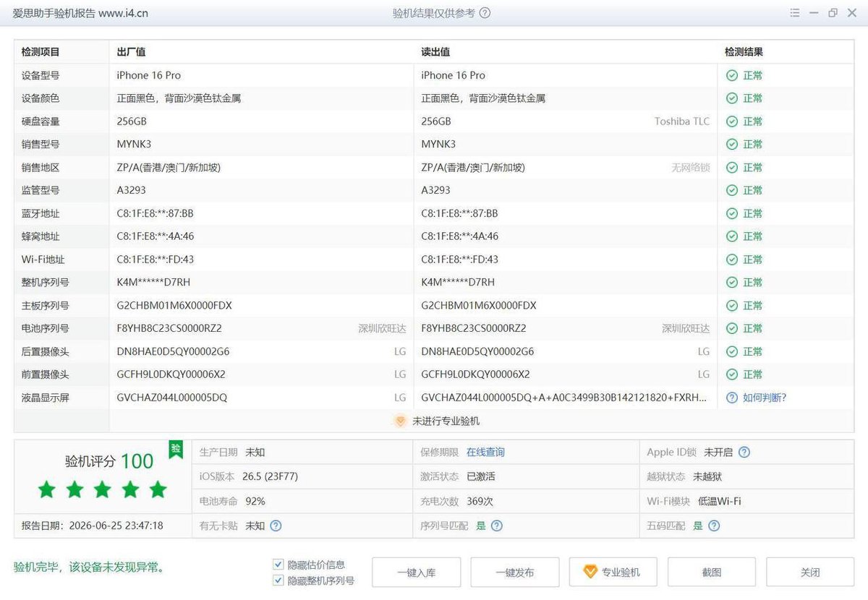The width and height of the screenshot is (868, 600).
Task: Click the help icon next to Apple ID锁 未开启
Action: 744,453
